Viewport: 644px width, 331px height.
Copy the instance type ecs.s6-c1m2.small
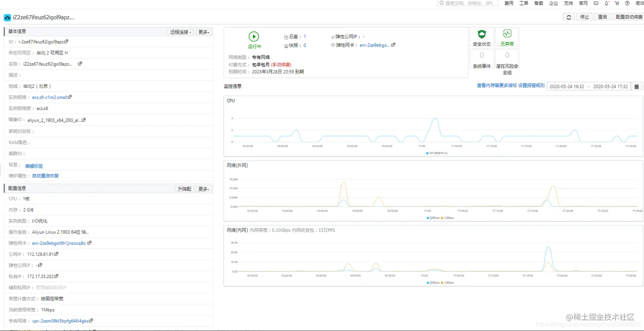point(70,97)
